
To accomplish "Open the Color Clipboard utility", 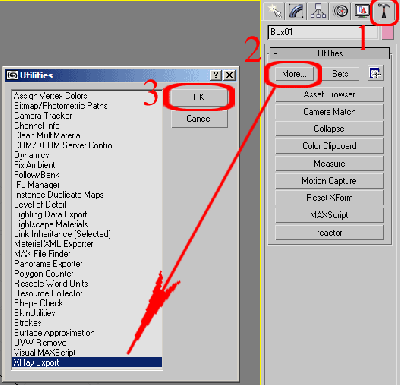I will pos(329,146).
